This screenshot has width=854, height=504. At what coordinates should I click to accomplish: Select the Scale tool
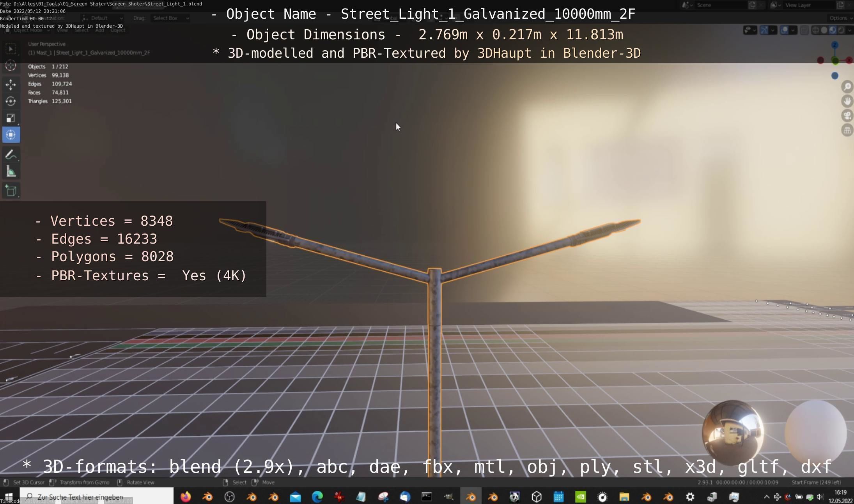point(11,118)
